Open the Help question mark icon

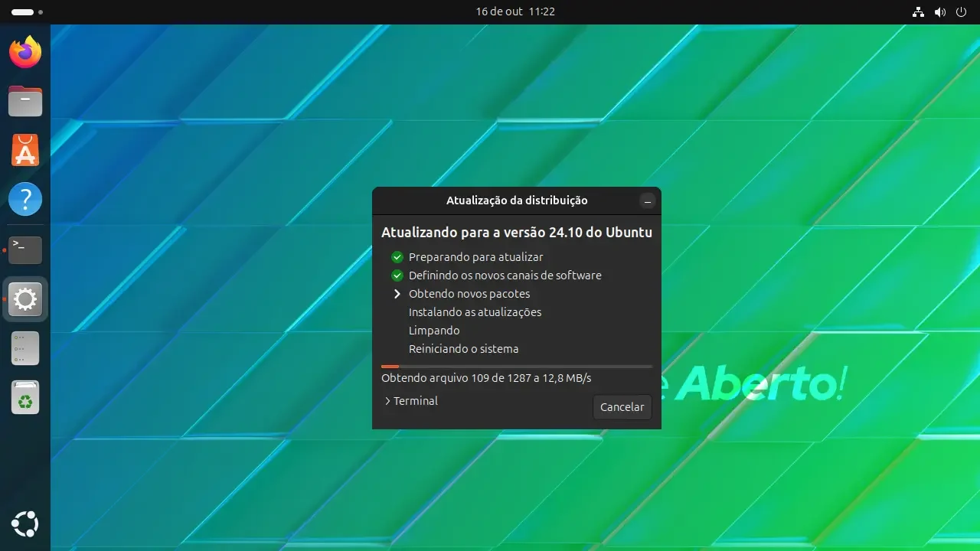pyautogui.click(x=25, y=199)
